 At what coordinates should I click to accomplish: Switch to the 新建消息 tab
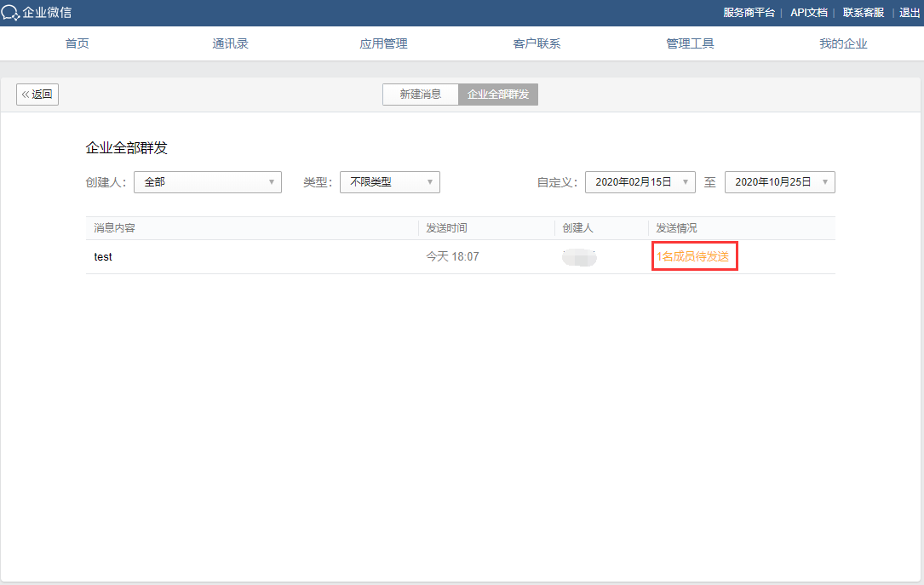(x=421, y=95)
